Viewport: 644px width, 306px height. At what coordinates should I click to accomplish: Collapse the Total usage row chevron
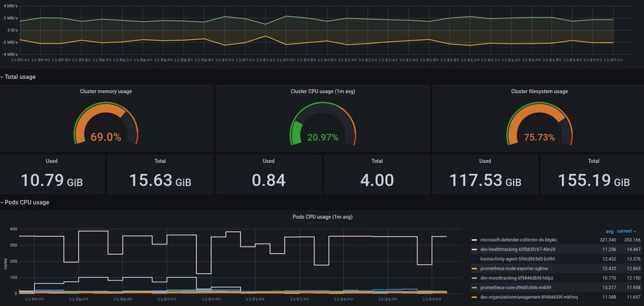pyautogui.click(x=2, y=77)
